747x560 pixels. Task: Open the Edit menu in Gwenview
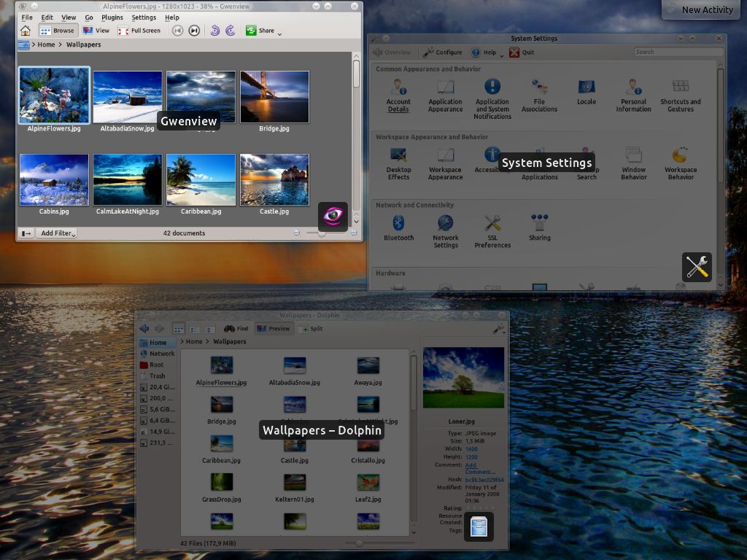[x=47, y=17]
